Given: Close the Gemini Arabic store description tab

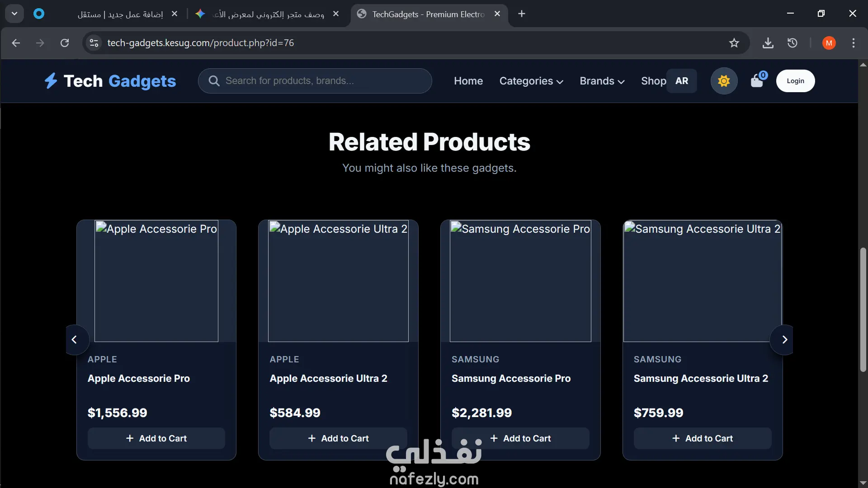Looking at the screenshot, I should pos(336,14).
